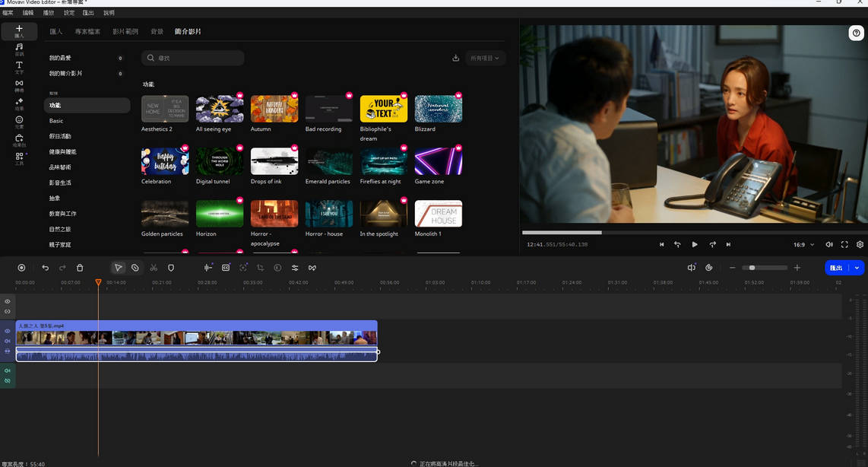
Task: Zoom out the timeline with minus
Action: point(733,268)
